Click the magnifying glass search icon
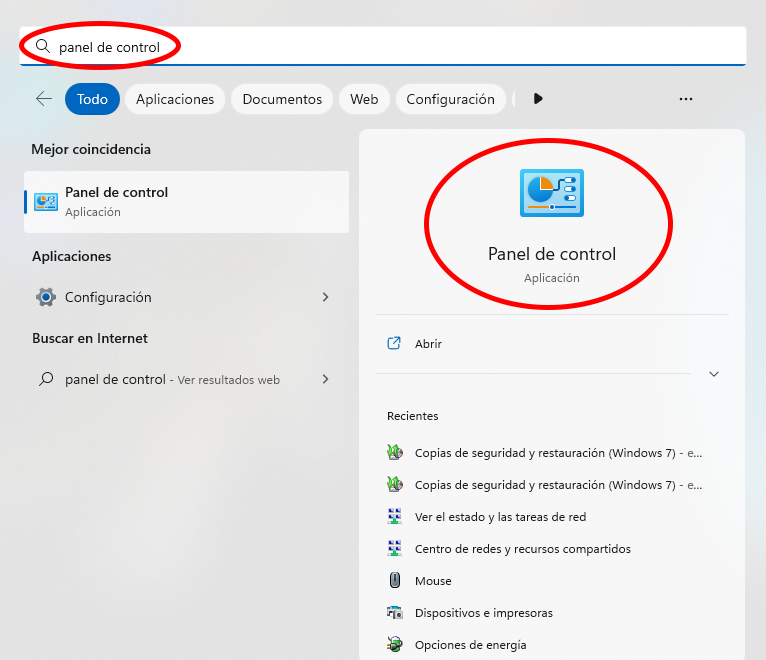 [43, 46]
